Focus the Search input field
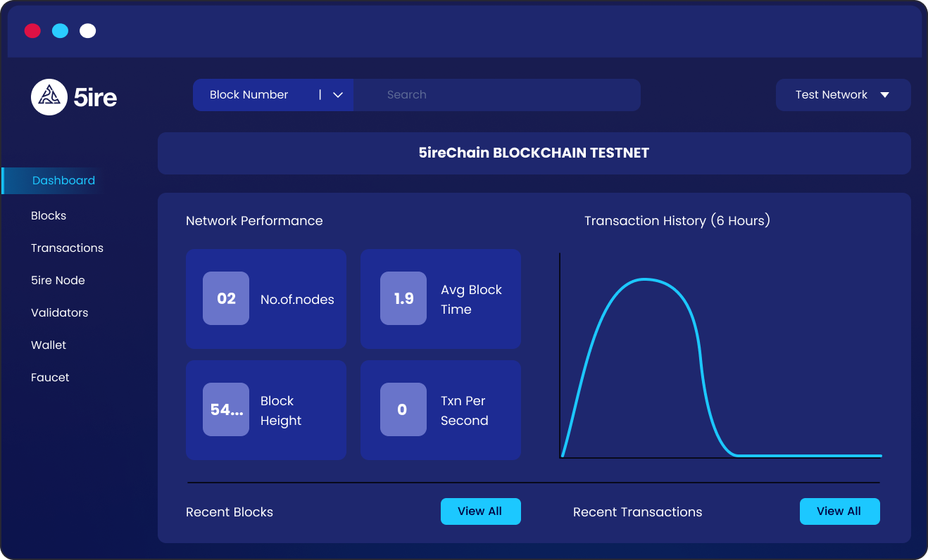This screenshot has height=560, width=928. (497, 95)
